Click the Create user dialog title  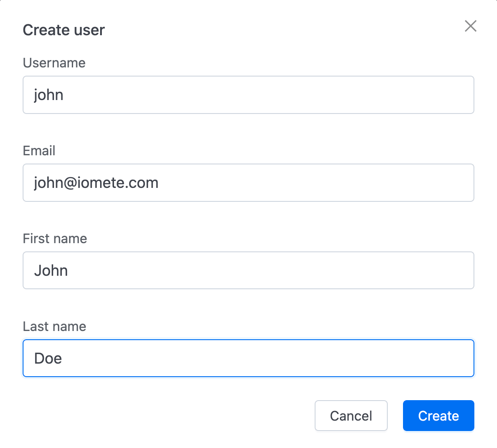point(64,30)
